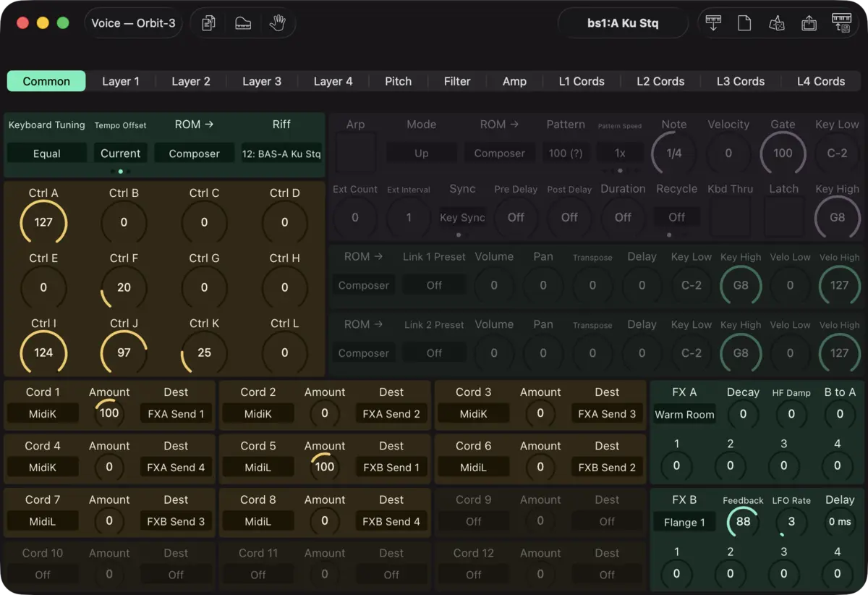This screenshot has height=595, width=868.
Task: Click the Arp Key High G8 knob
Action: click(837, 216)
